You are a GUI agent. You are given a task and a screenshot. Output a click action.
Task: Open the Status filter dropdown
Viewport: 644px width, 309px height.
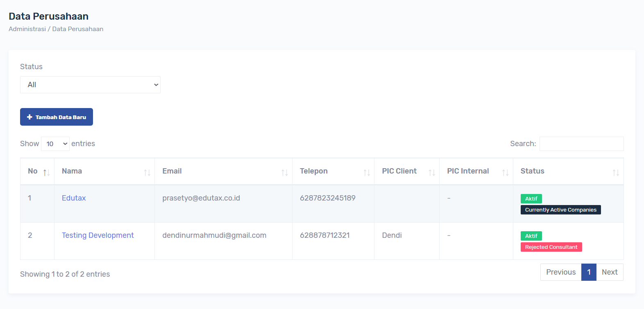pos(90,85)
